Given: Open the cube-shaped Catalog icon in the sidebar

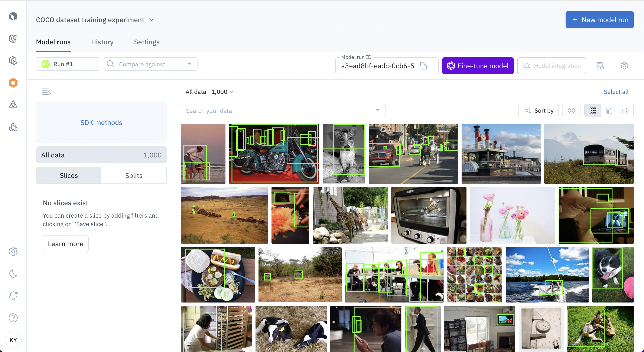Looking at the screenshot, I should (x=13, y=39).
